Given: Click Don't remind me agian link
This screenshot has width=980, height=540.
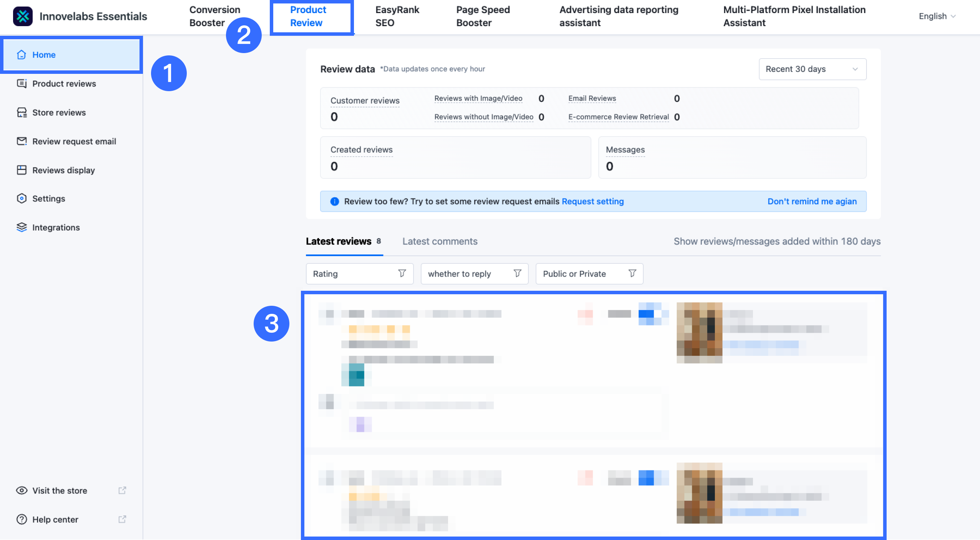Looking at the screenshot, I should (x=812, y=202).
